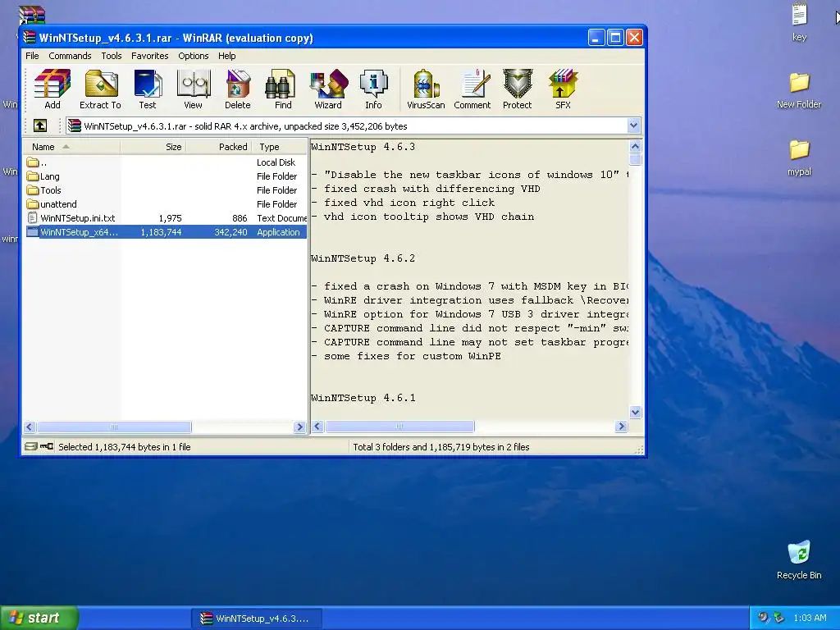Click the Add toolbar icon
Screen dimensions: 840x630
pos(52,89)
